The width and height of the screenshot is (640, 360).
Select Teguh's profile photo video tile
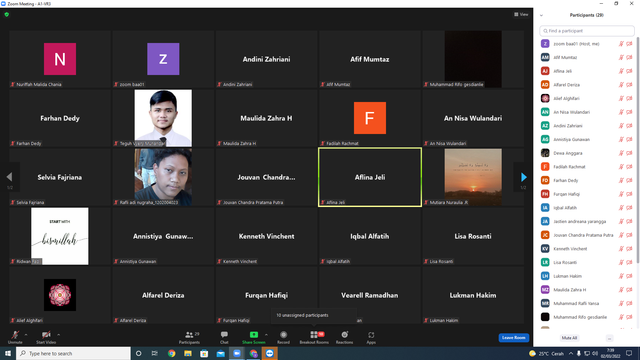tap(163, 118)
